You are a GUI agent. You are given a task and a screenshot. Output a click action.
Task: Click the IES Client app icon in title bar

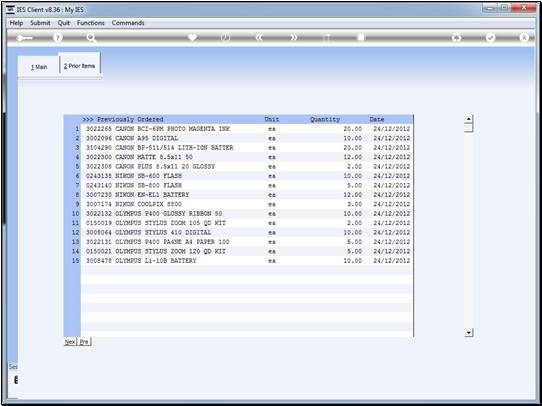(10, 10)
